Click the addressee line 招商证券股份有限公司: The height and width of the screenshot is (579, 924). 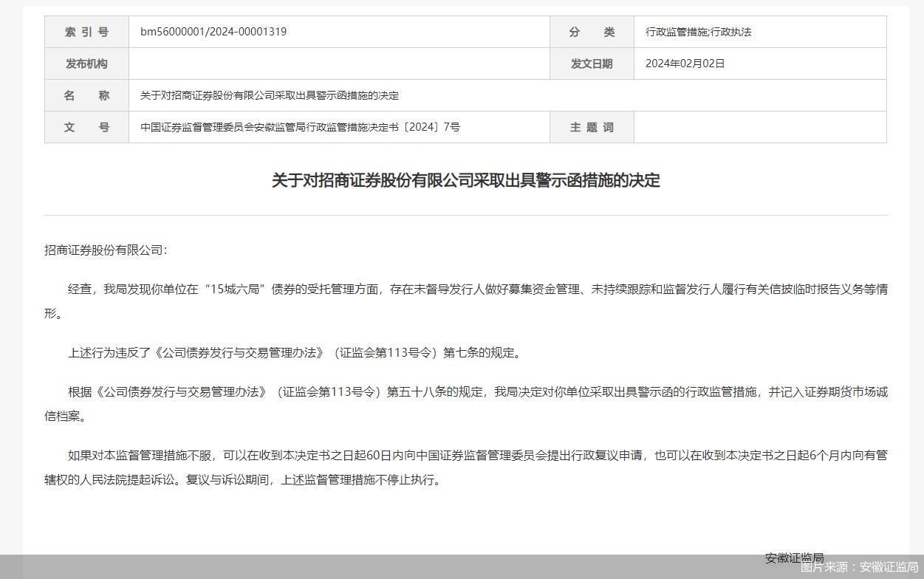[x=106, y=250]
